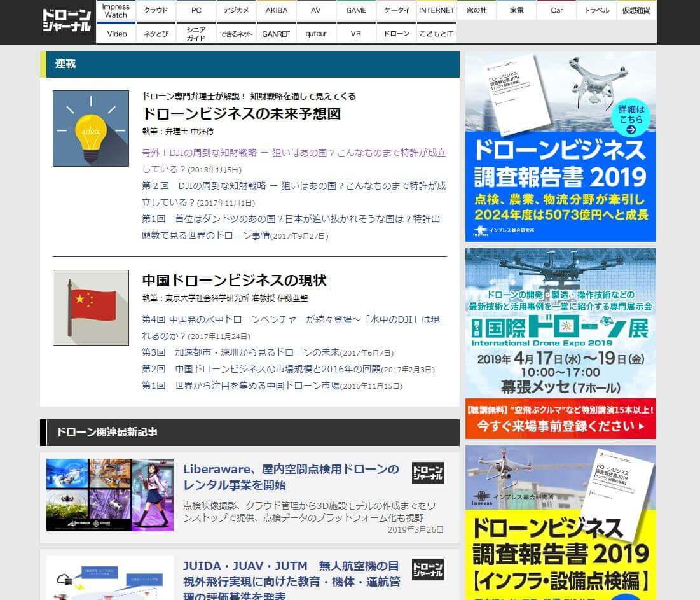Open the Impress Watch tab

tap(116, 11)
